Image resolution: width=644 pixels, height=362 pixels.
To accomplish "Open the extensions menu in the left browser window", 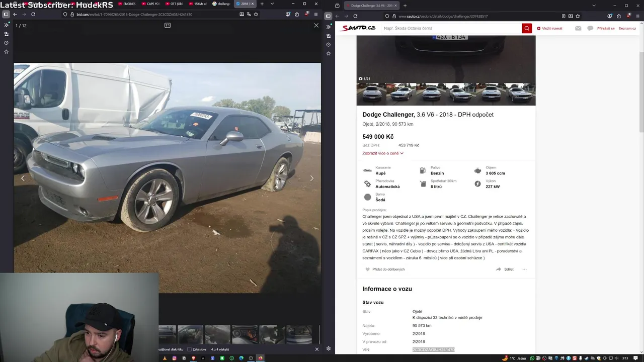I will [297, 14].
